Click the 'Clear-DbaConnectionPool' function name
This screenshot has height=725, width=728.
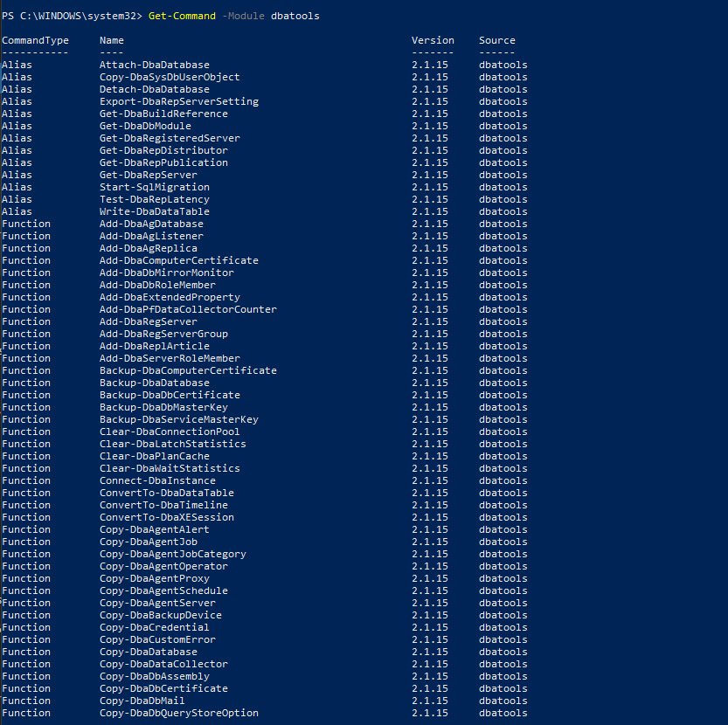(170, 432)
